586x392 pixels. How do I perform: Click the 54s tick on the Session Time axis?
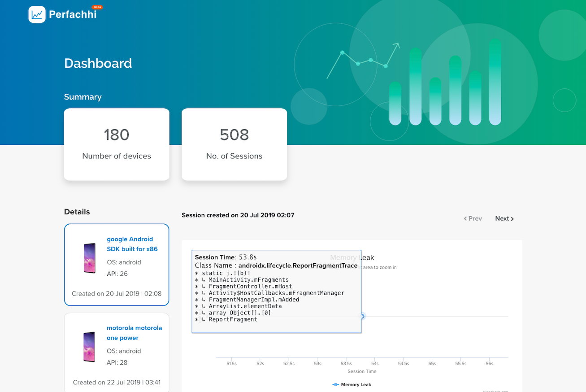coord(375,364)
